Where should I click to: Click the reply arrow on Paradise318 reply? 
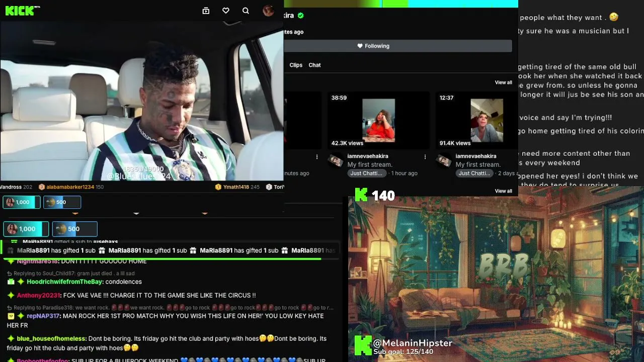[10, 308]
